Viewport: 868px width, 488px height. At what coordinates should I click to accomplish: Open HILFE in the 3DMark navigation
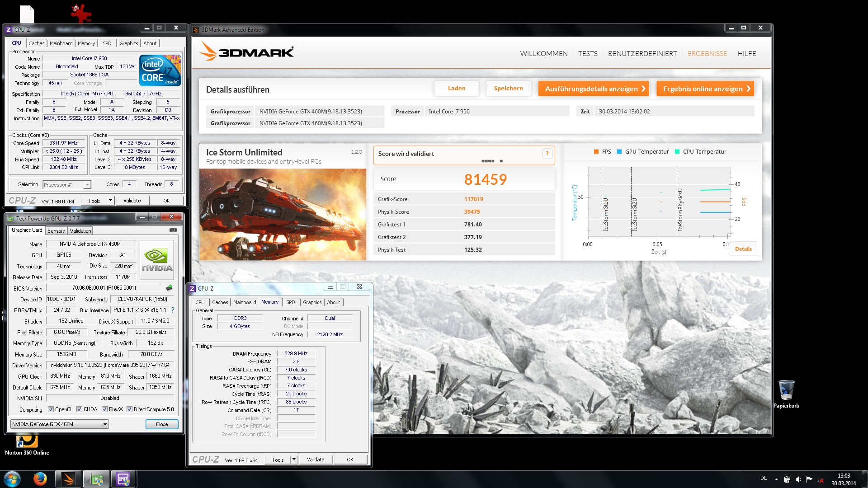747,53
